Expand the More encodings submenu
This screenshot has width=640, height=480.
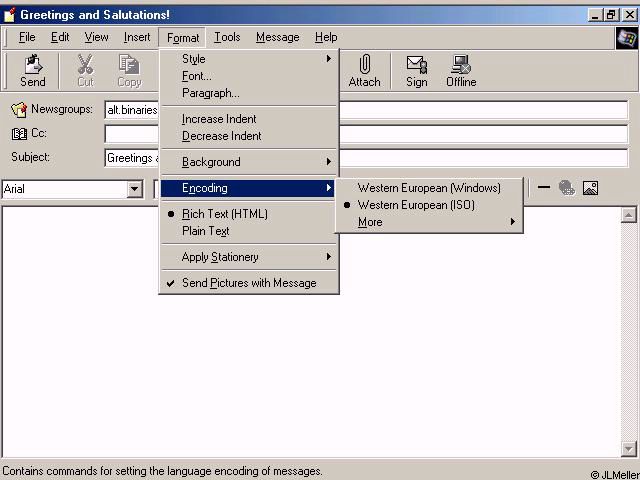tap(429, 222)
